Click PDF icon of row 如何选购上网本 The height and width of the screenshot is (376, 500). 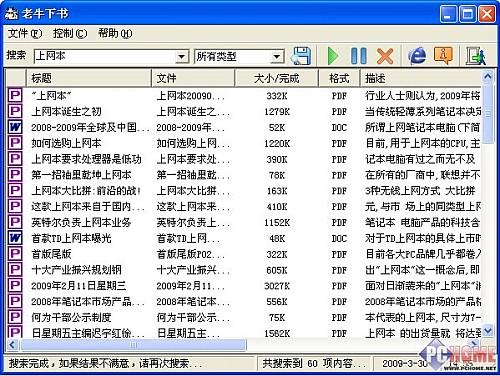tap(15, 143)
